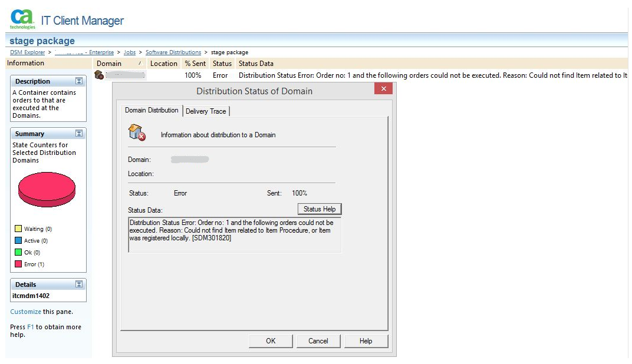Image resolution: width=632 pixels, height=364 pixels.
Task: Sort by the % Sent column header
Action: tap(195, 64)
